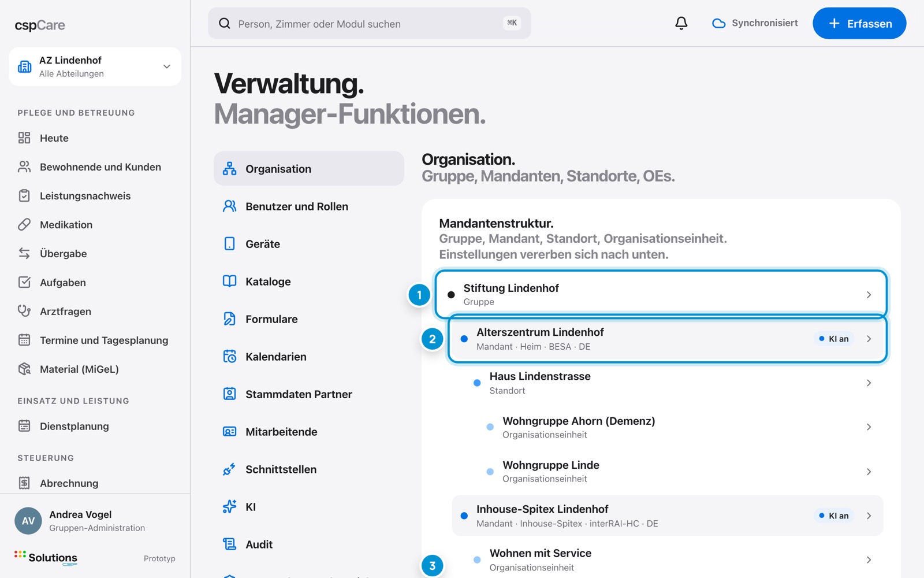This screenshot has height=578, width=924.
Task: Select the Organisation management tab
Action: click(x=309, y=168)
